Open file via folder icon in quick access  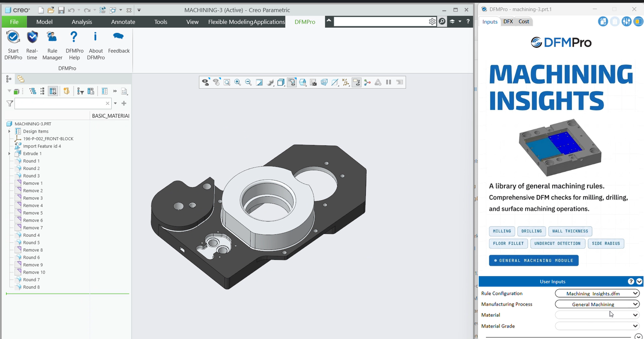tap(51, 10)
